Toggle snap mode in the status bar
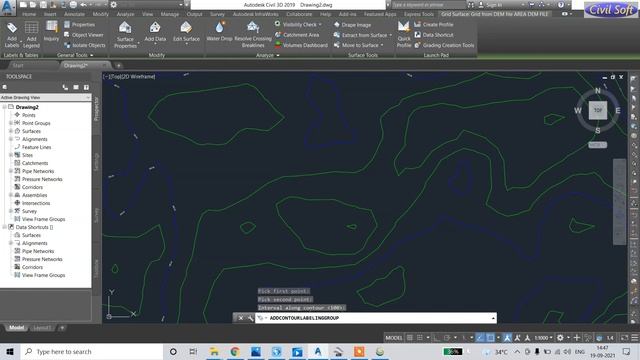The width and height of the screenshot is (640, 360). point(420,338)
